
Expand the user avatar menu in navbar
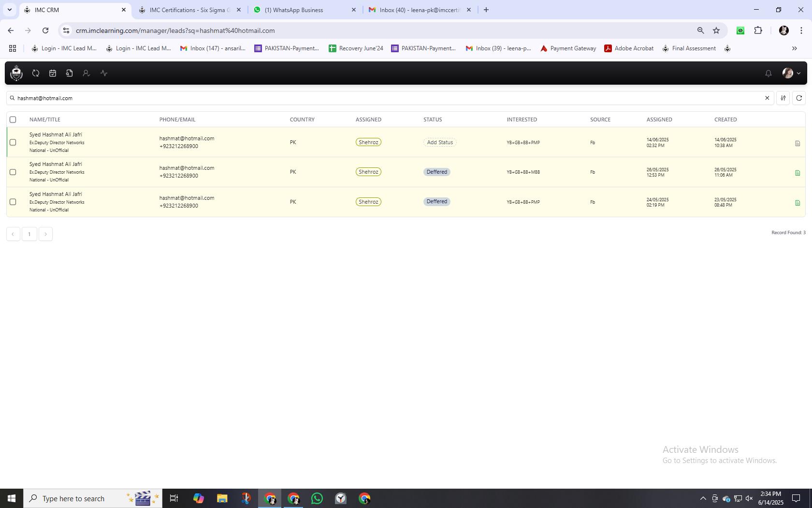click(791, 73)
